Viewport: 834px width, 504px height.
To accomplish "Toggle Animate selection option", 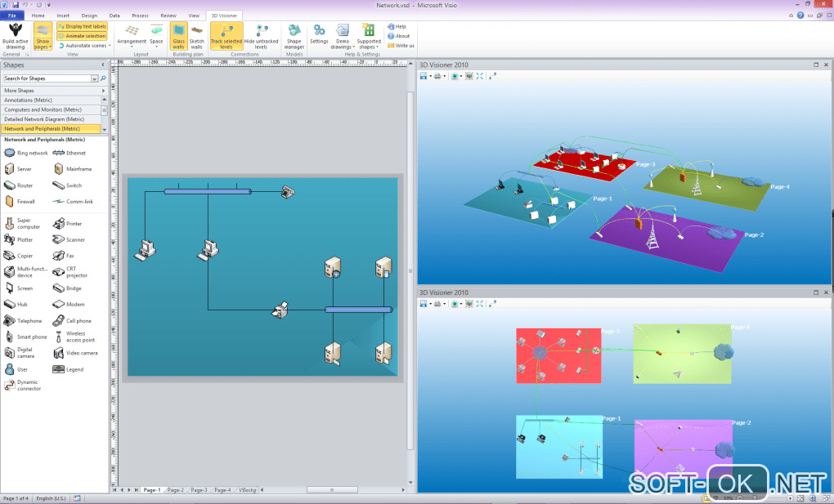I will click(x=82, y=36).
